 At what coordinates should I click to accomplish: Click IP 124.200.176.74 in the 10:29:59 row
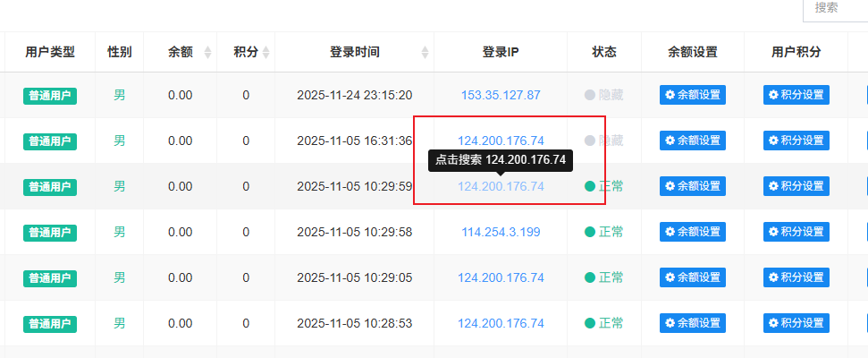(501, 186)
